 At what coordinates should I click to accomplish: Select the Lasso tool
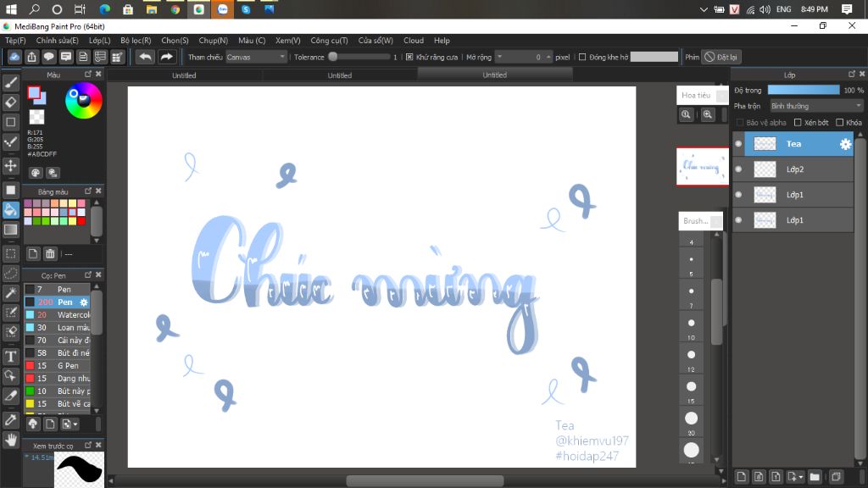pyautogui.click(x=10, y=274)
